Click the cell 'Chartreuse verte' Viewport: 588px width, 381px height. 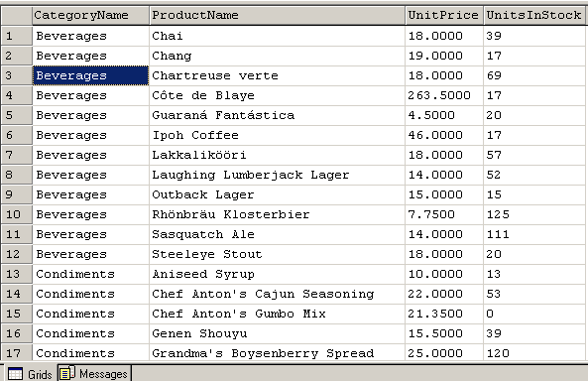(277, 75)
